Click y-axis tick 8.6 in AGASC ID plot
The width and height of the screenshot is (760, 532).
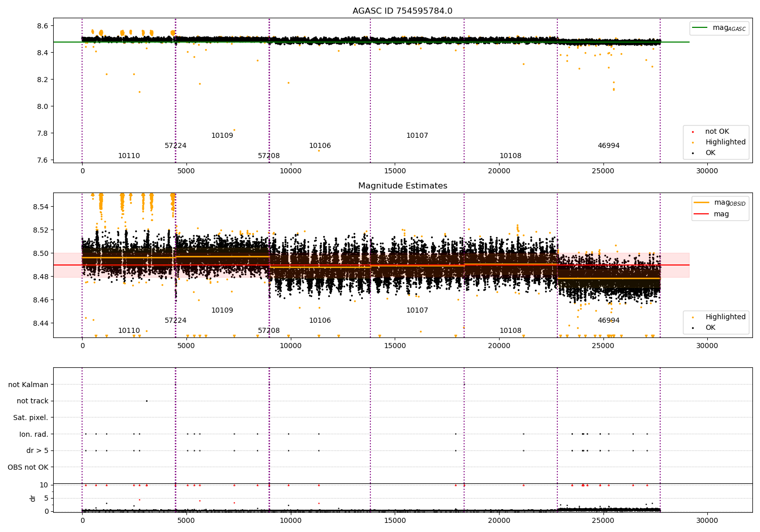(43, 26)
